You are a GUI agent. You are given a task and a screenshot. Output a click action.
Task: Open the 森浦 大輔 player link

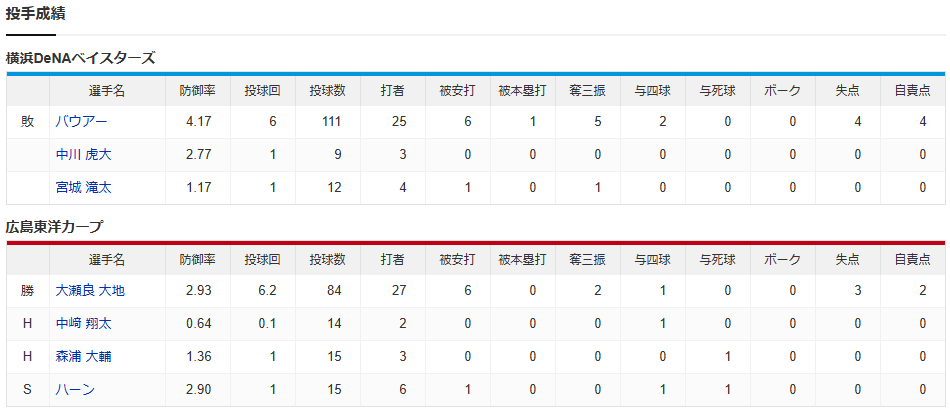click(x=84, y=356)
